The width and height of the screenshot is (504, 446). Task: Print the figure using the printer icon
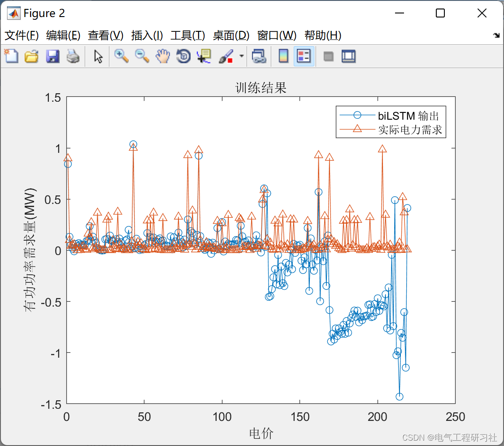click(73, 56)
